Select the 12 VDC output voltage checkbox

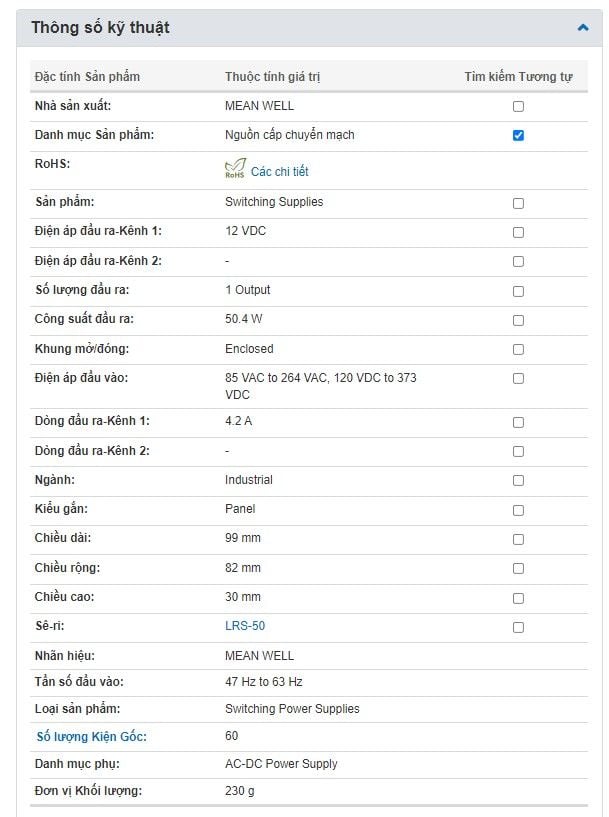click(518, 232)
